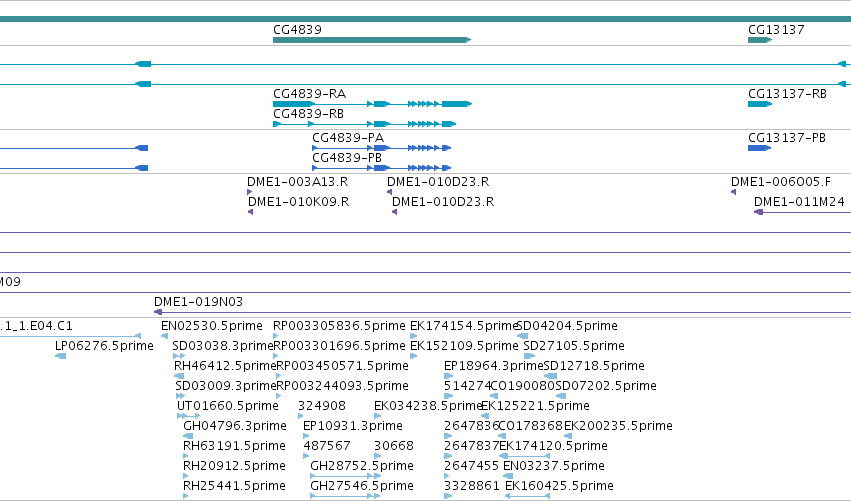851x501 pixels.
Task: Select the EP18964.3prime label
Action: (x=494, y=366)
